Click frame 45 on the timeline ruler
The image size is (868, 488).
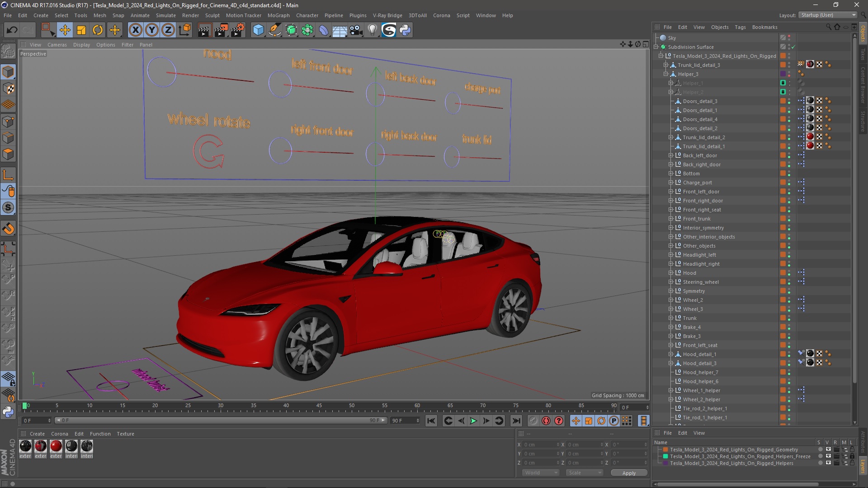[319, 406]
